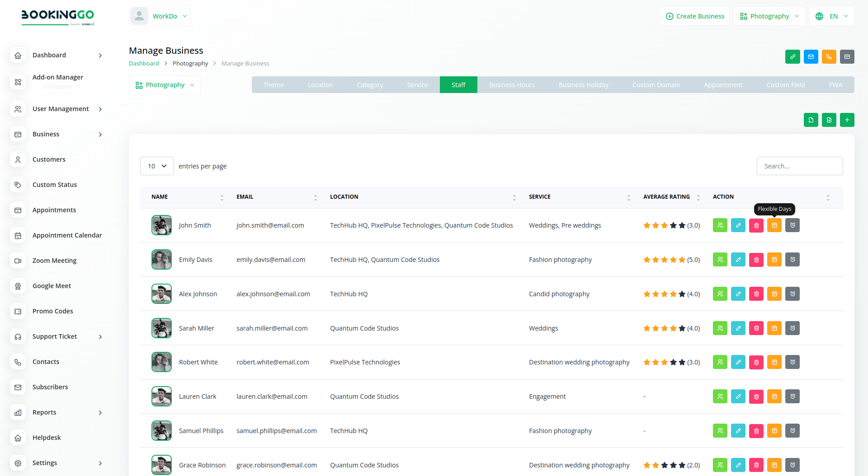Viewport: 868px width, 476px height.
Task: Click the green user icon for Sarah Miller
Action: coord(720,328)
